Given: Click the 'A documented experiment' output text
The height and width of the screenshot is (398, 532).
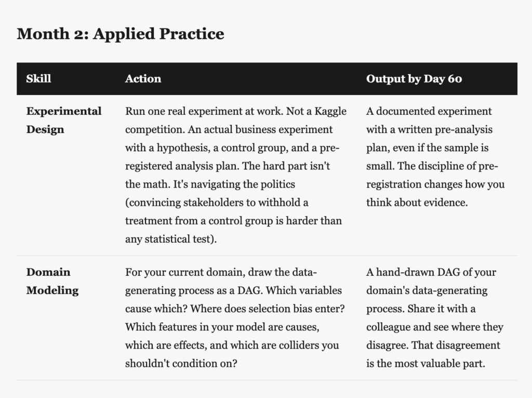Looking at the screenshot, I should 429,111.
